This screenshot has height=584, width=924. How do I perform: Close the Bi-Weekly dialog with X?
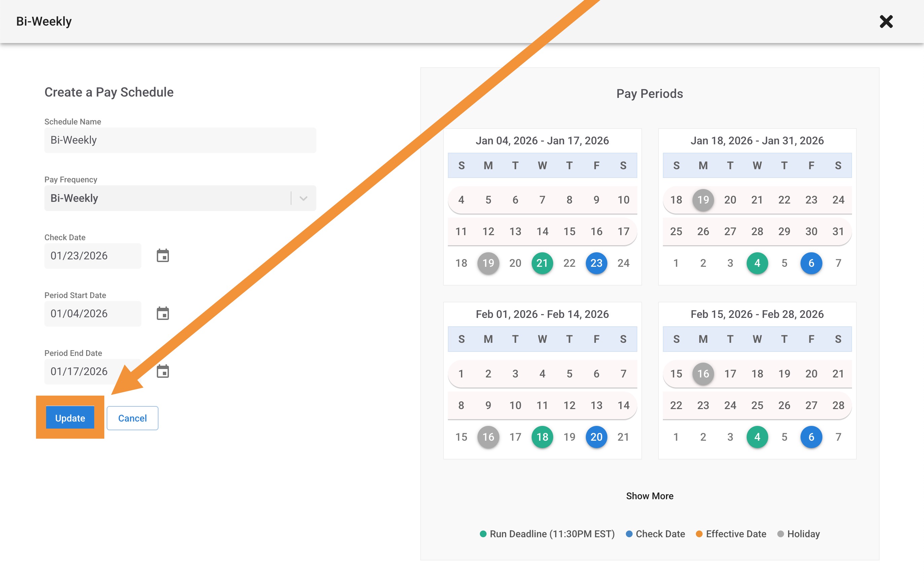pos(886,22)
